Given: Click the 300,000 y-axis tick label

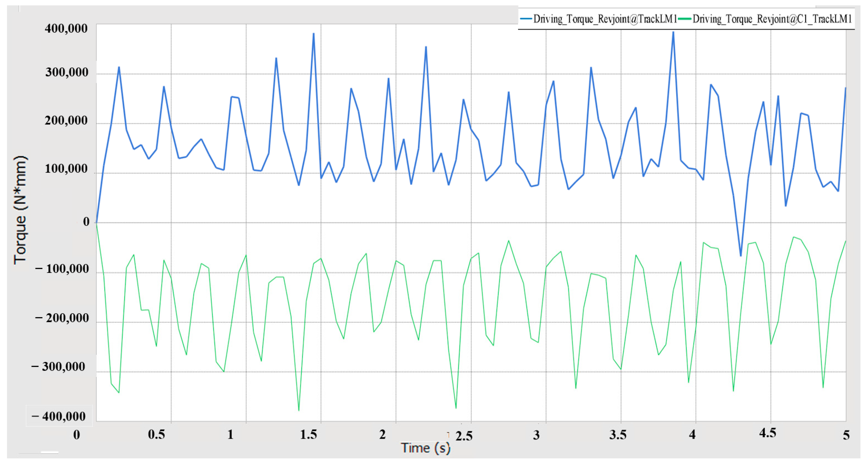Looking at the screenshot, I should click(66, 72).
